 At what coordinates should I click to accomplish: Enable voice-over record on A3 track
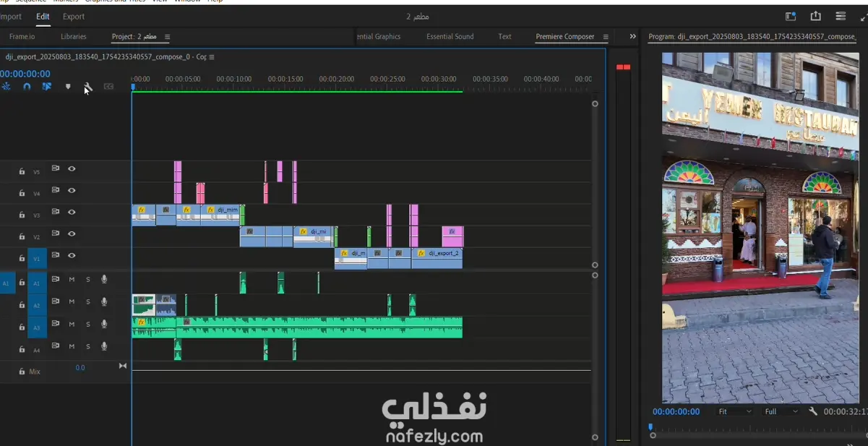pos(104,324)
